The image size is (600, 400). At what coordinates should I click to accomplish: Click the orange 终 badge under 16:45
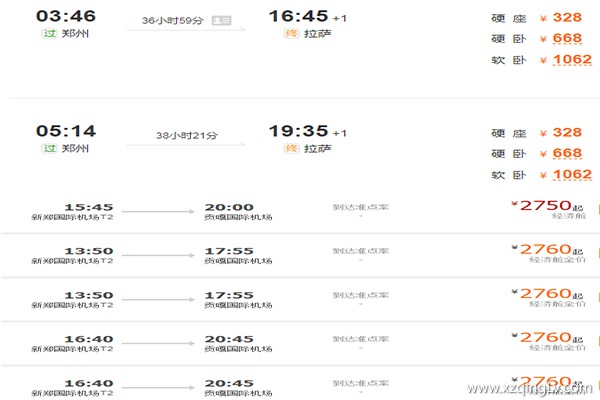[291, 34]
